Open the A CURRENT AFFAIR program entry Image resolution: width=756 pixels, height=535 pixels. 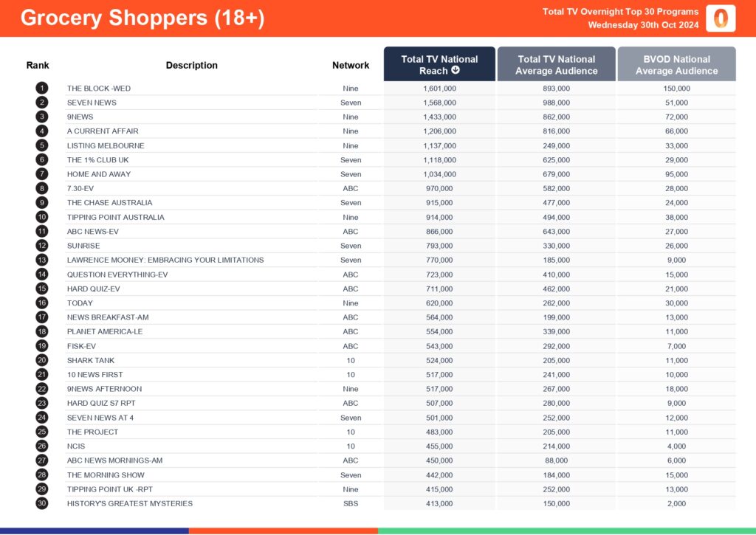coord(102,131)
